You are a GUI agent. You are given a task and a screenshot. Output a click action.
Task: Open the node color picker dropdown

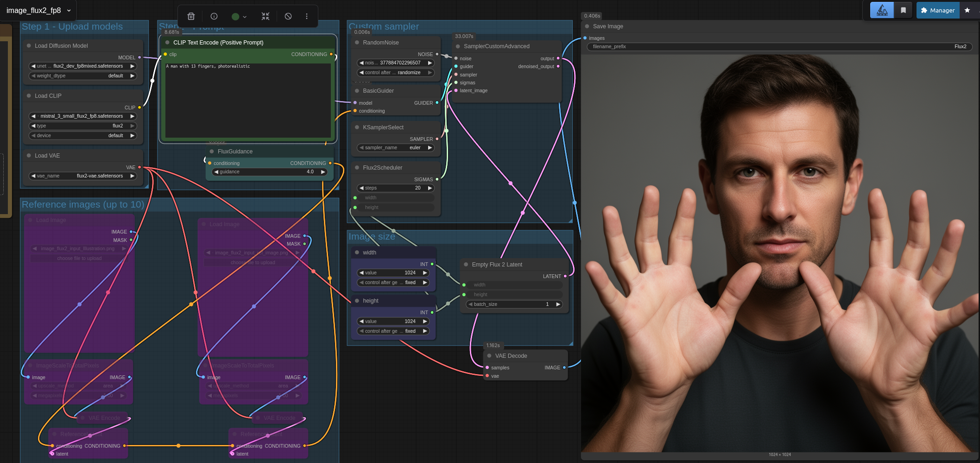(x=239, y=17)
